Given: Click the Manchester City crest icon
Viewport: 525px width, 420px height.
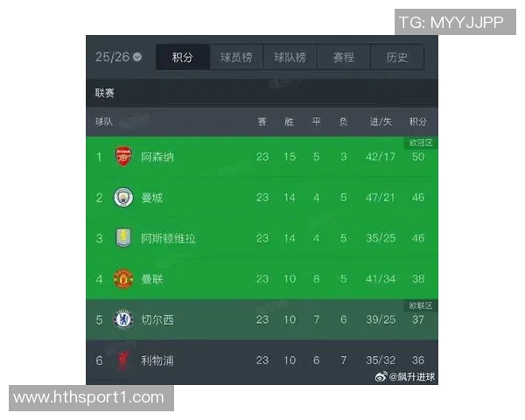Looking at the screenshot, I should point(123,198).
